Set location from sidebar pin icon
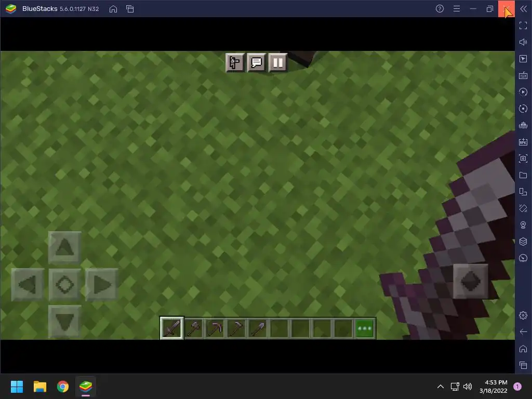 tap(523, 225)
